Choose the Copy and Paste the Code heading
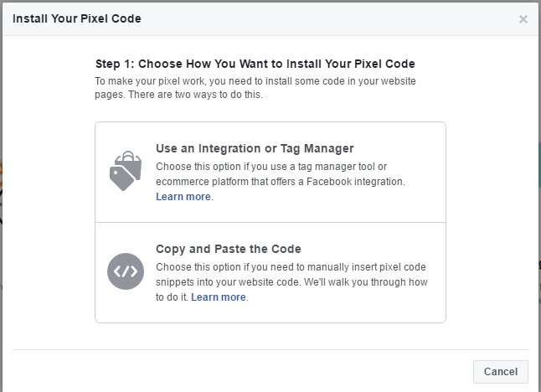 point(229,249)
